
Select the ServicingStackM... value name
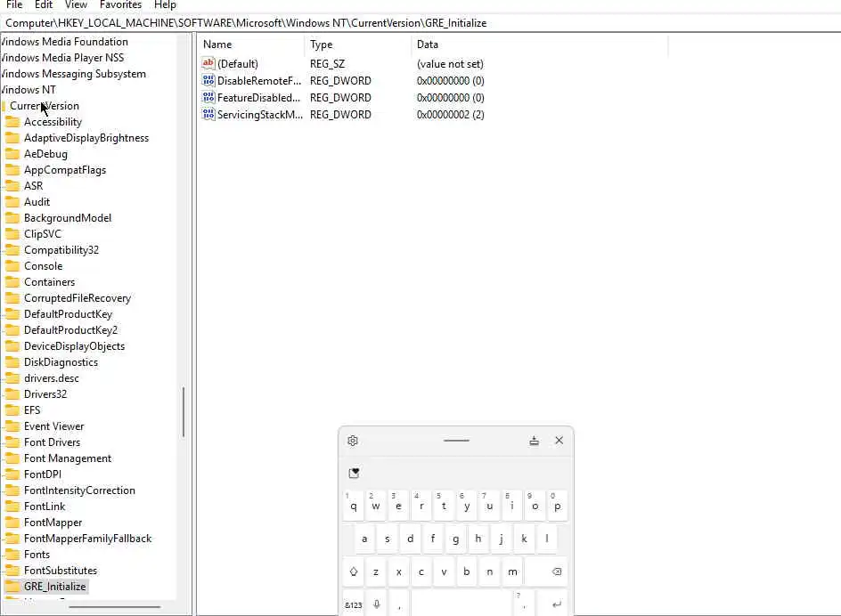click(259, 115)
